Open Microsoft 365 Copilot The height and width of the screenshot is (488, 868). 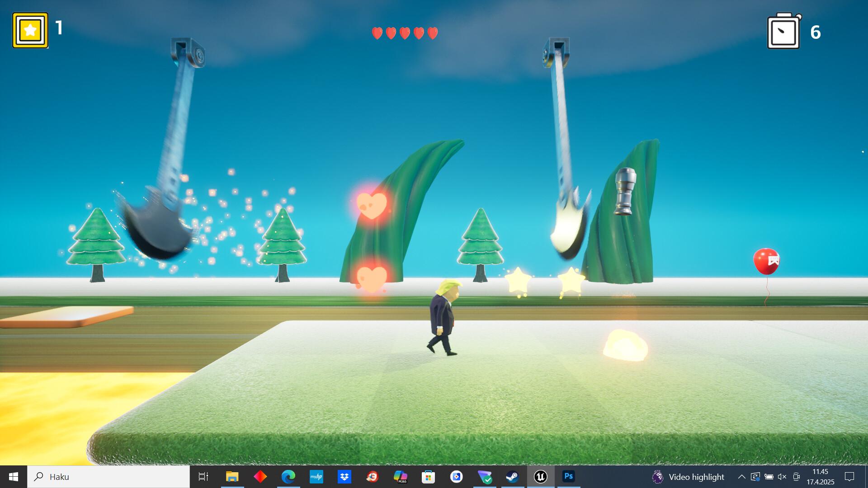400,477
